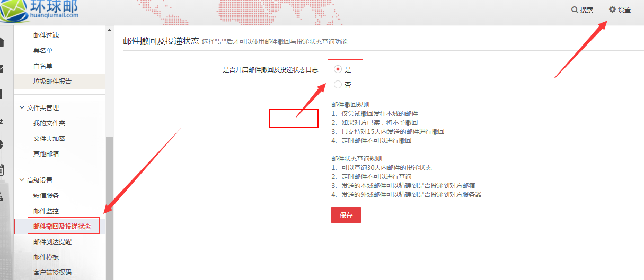Open 白名单 settings

click(x=43, y=66)
